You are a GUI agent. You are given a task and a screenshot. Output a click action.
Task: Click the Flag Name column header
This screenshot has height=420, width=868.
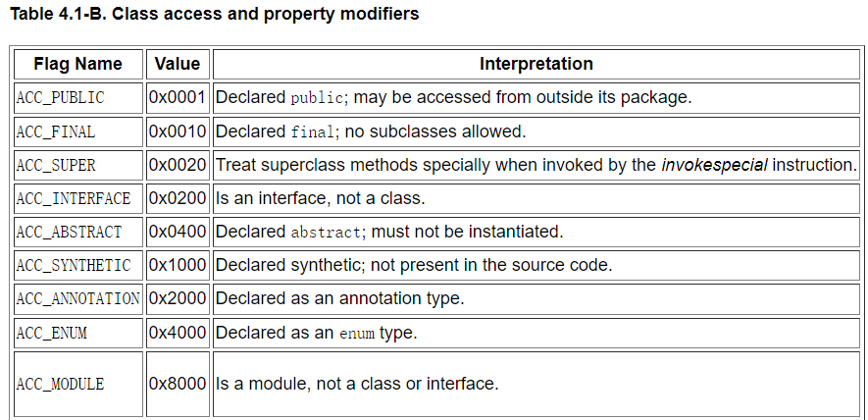(78, 64)
